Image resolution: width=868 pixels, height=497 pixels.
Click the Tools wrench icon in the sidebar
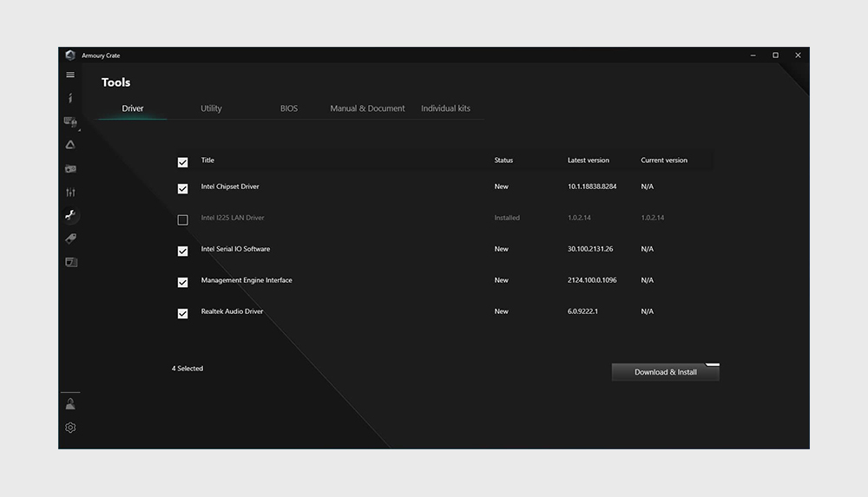pyautogui.click(x=70, y=215)
